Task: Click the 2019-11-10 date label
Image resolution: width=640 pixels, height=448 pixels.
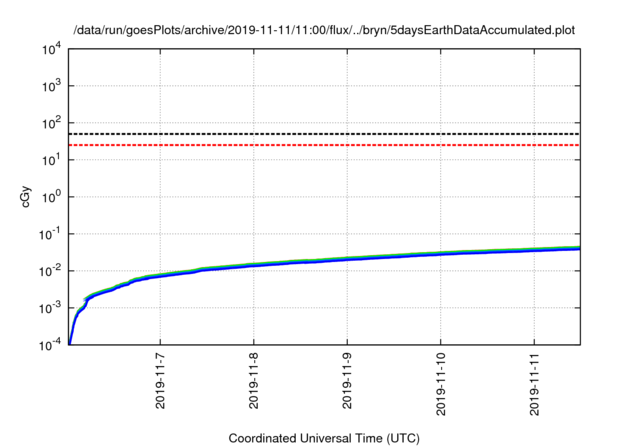Action: click(441, 385)
